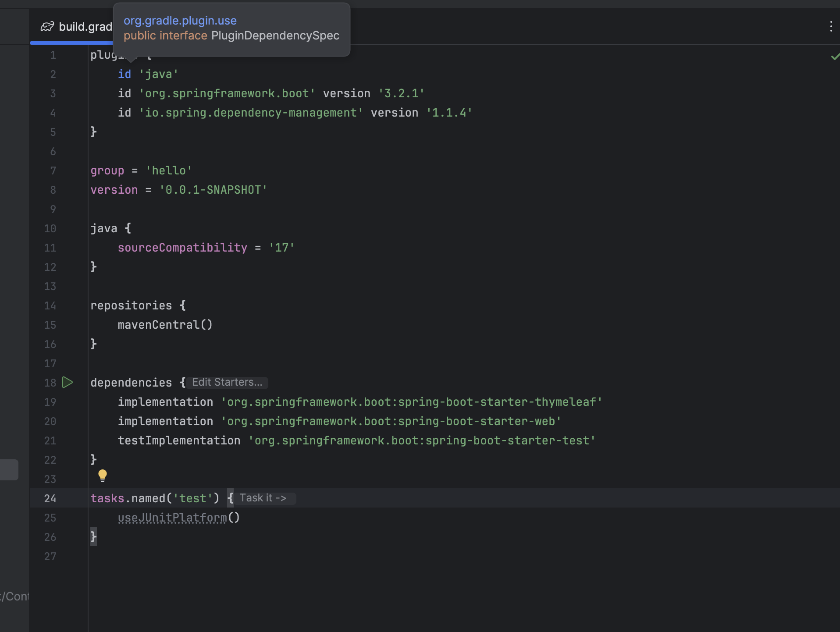840x632 pixels.
Task: Click the spring-boot-starter-test dependency string
Action: point(422,440)
